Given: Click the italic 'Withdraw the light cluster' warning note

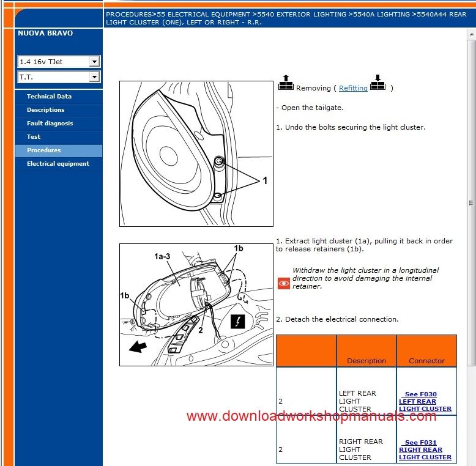Looking at the screenshot, I should point(365,278).
